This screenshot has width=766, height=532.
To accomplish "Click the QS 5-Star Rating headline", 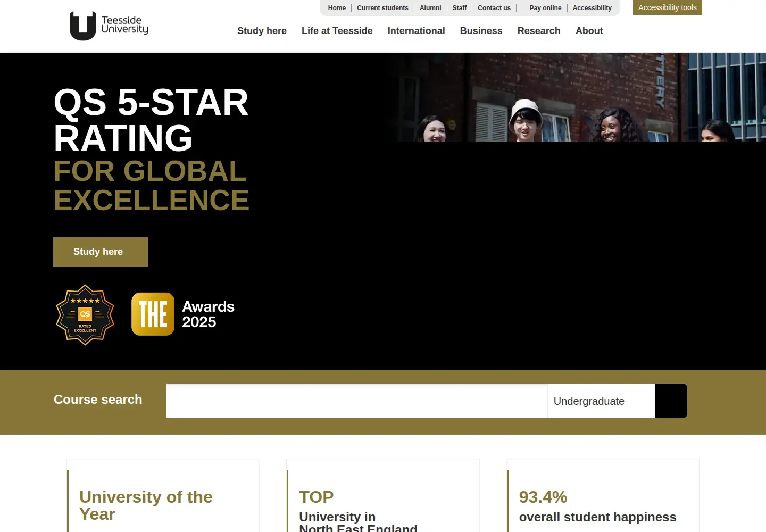I will click(x=151, y=120).
